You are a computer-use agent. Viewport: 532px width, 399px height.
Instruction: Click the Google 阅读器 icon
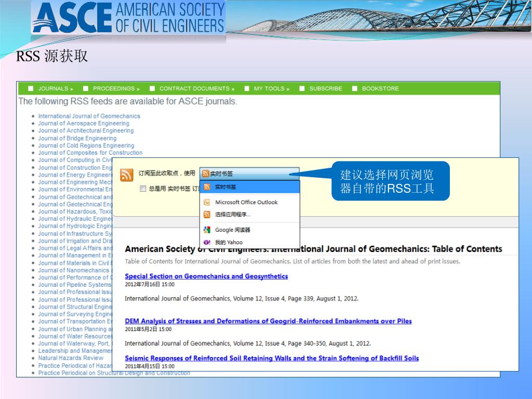(x=207, y=230)
